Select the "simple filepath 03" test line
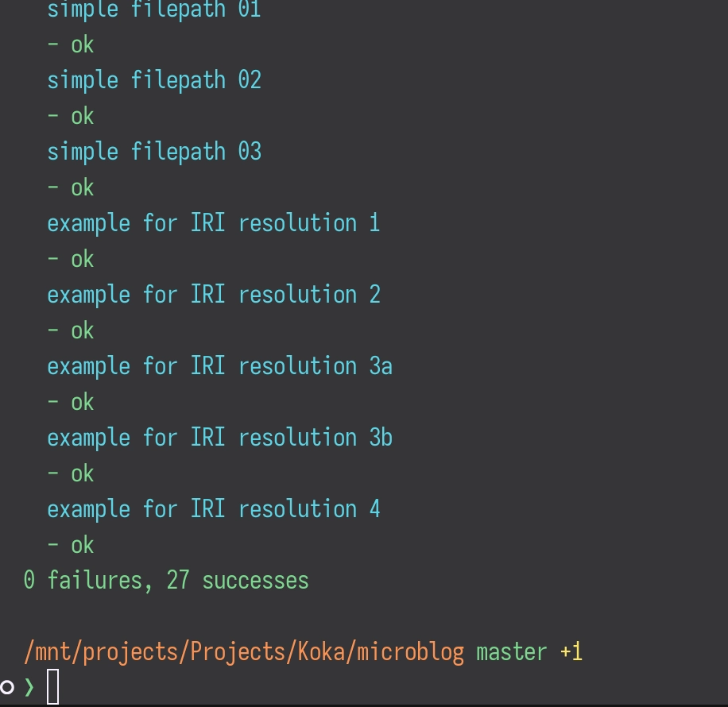The height and width of the screenshot is (707, 728). coord(154,152)
